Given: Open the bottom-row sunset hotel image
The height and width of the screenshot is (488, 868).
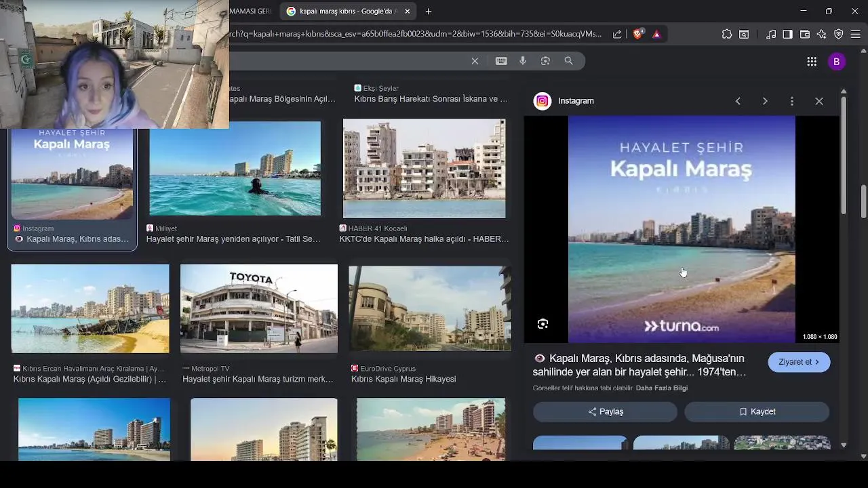Looking at the screenshot, I should 264,430.
